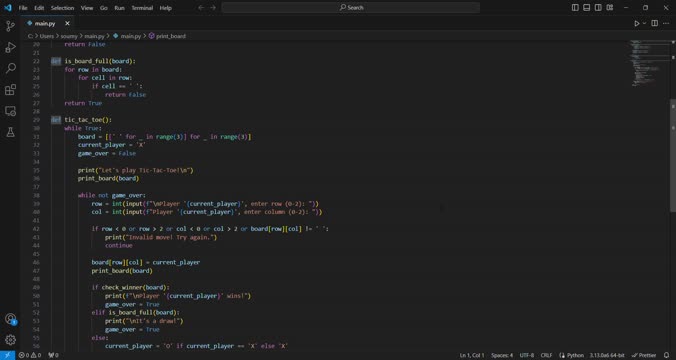Viewport: 676px width, 360px height.
Task: Open the Run menu
Action: coord(119,8)
